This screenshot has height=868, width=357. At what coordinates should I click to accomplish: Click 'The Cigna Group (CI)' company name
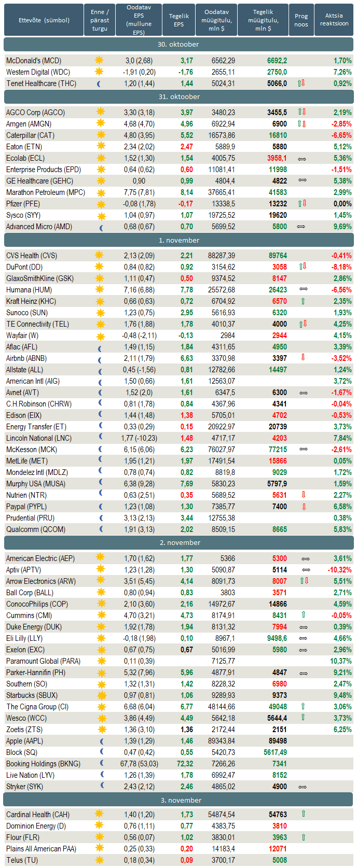(x=37, y=707)
